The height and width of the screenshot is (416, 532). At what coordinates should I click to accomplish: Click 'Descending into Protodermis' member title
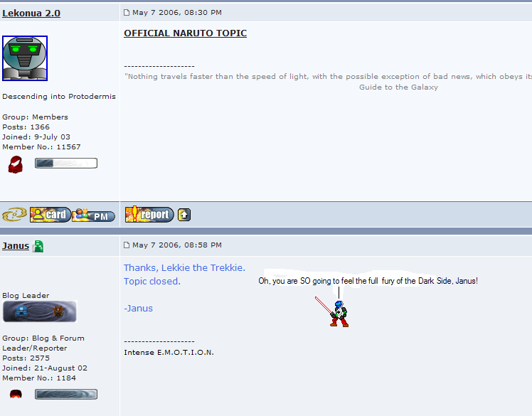pyautogui.click(x=59, y=97)
